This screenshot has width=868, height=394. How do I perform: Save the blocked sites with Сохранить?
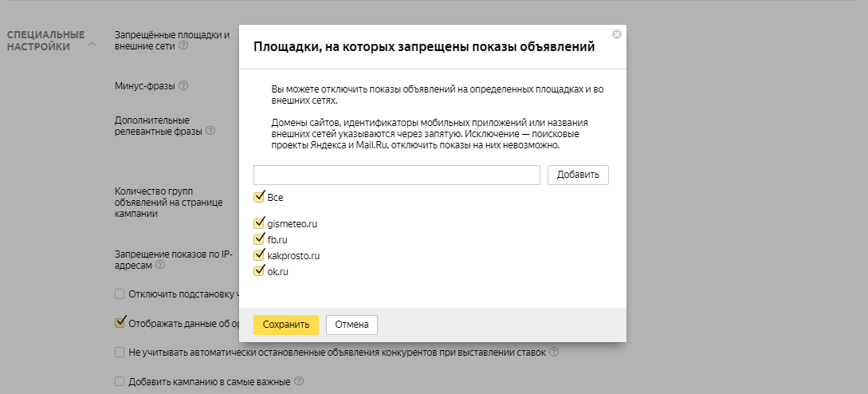(x=285, y=325)
